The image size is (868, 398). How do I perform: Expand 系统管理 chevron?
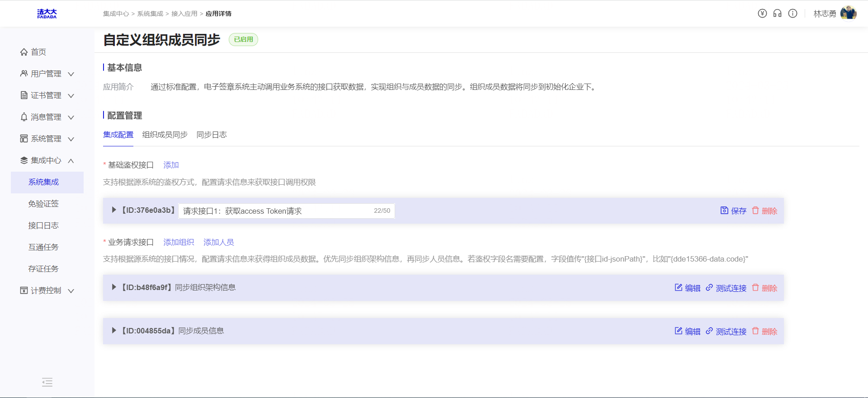71,139
